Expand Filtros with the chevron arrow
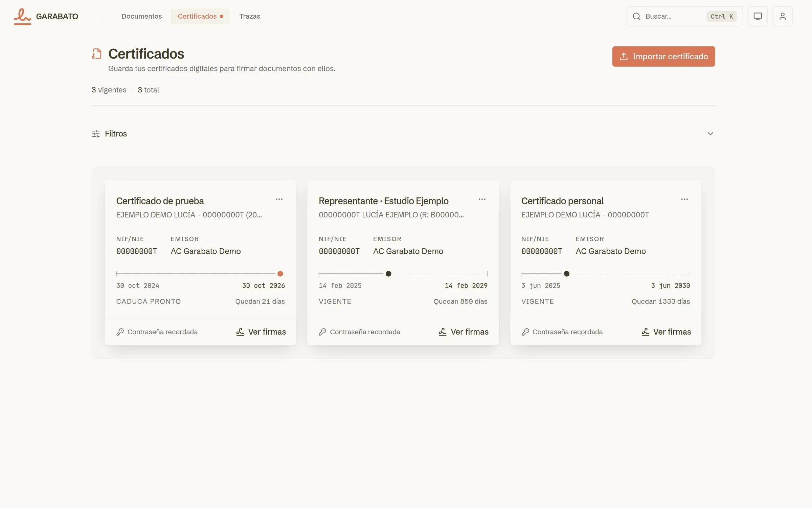The width and height of the screenshot is (812, 508). coord(710,134)
